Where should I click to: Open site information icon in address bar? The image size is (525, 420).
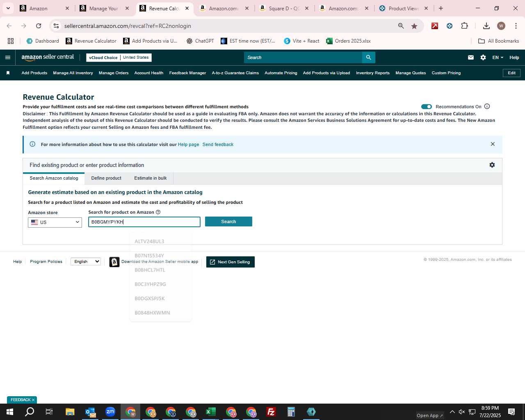(56, 26)
